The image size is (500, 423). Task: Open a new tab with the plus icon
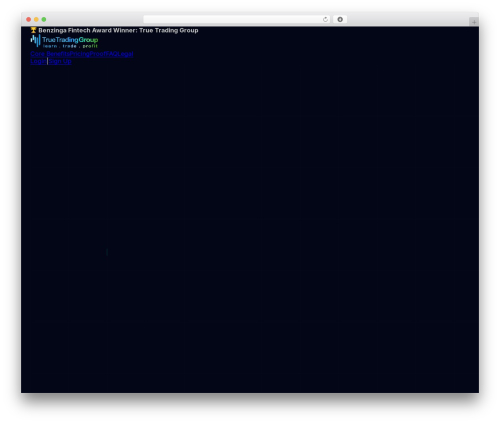(x=474, y=22)
